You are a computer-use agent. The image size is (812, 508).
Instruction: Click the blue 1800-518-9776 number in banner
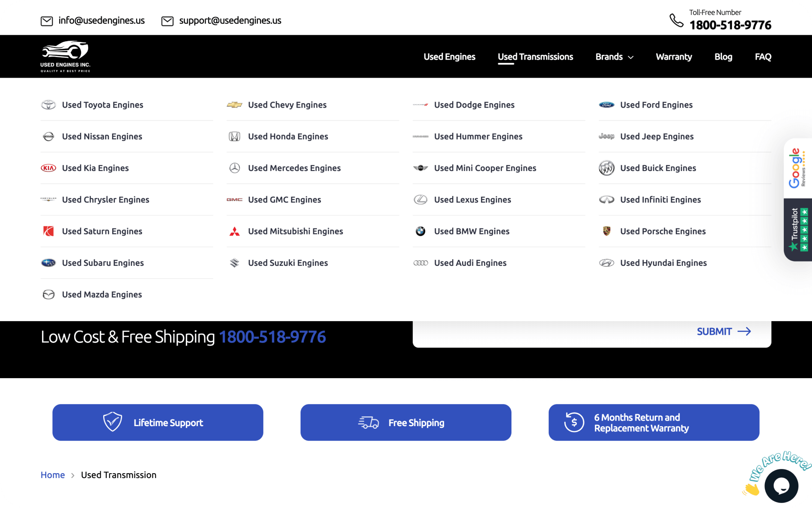(x=272, y=337)
